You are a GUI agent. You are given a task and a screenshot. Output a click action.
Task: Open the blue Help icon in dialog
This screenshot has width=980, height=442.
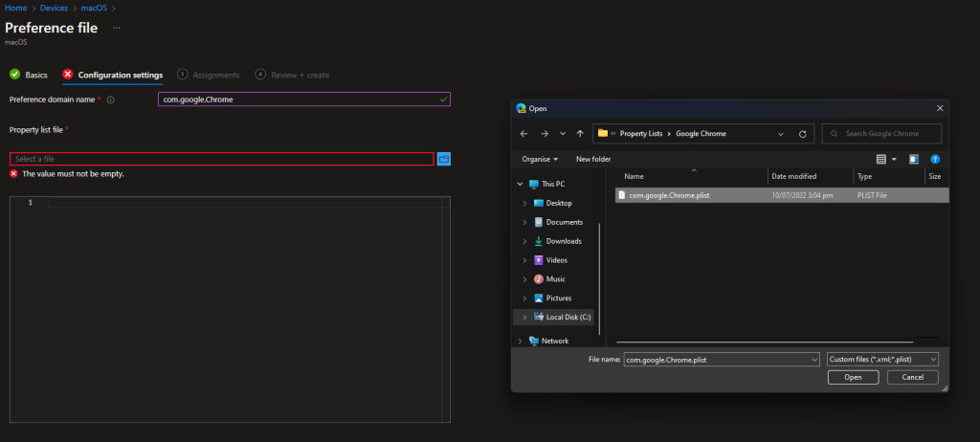(935, 160)
